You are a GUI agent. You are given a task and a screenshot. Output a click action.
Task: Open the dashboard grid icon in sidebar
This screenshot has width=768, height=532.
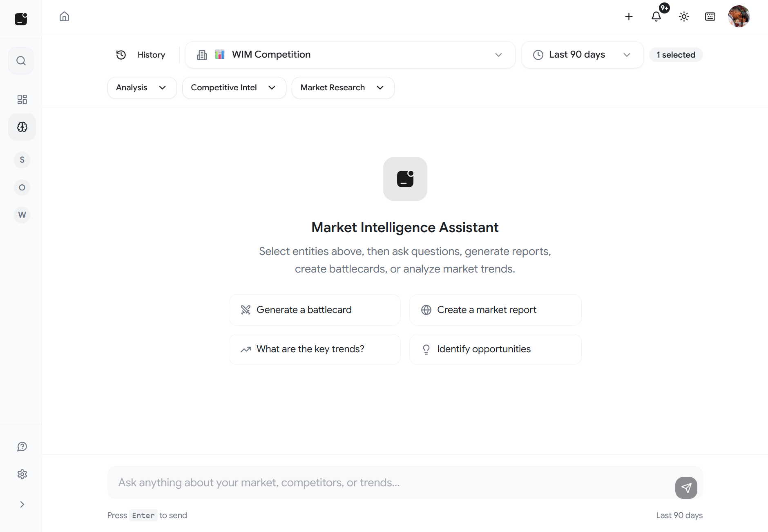pos(22,99)
